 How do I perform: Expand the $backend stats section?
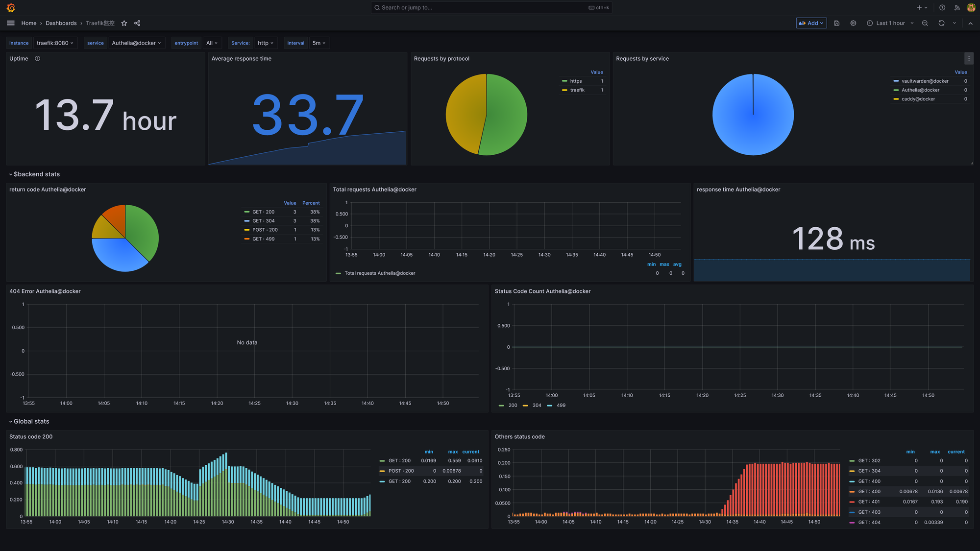(10, 175)
